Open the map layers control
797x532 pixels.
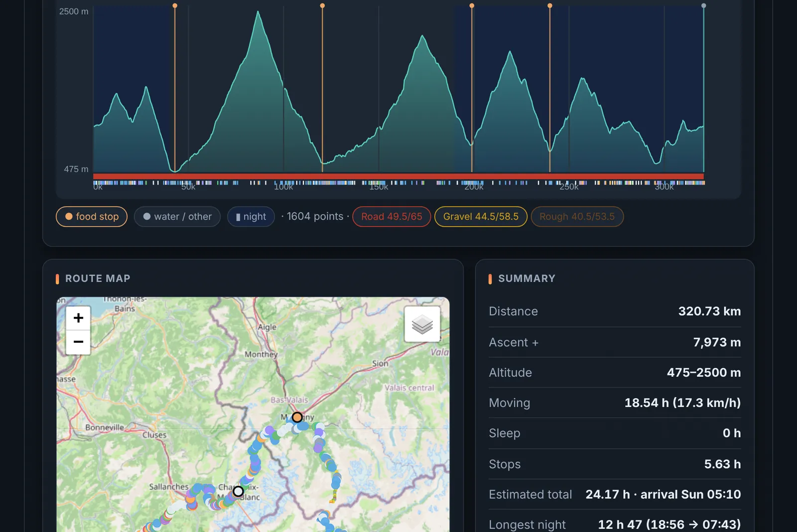(422, 324)
